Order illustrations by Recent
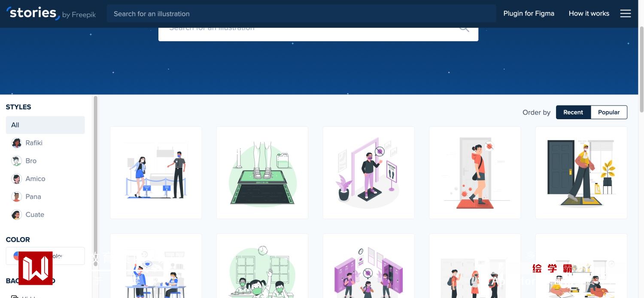The image size is (644, 298). point(573,112)
